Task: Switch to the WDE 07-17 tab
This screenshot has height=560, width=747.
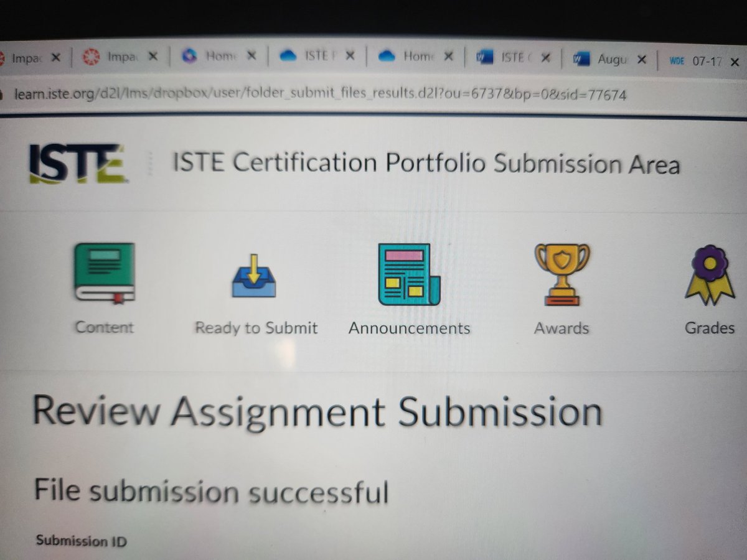Action: [695, 61]
